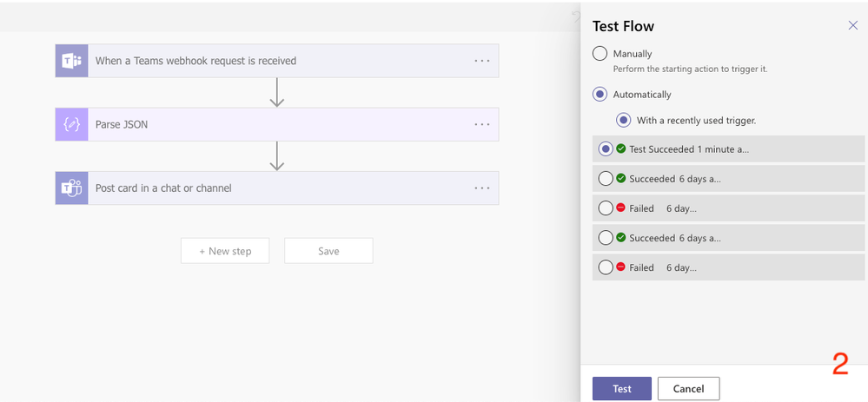Screen dimensions: 868x402
Task: Close the Test Flow panel
Action: 852,26
